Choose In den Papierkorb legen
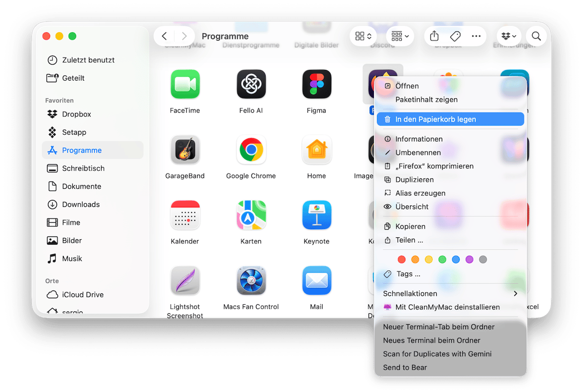This screenshot has width=583, height=392. (450, 119)
